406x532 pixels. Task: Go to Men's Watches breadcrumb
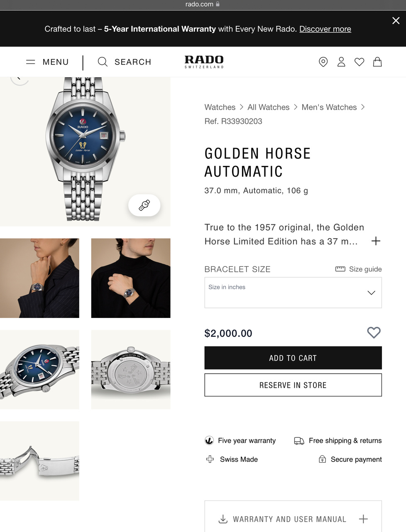[329, 107]
